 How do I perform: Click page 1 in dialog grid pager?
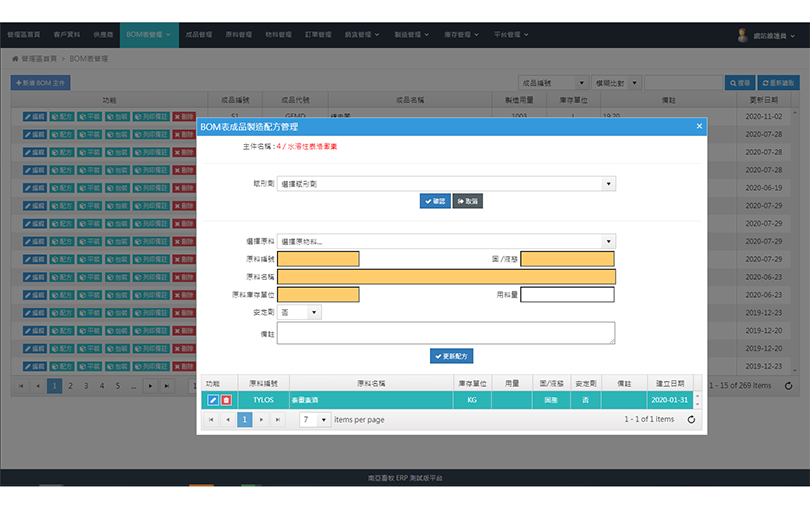coord(245,420)
